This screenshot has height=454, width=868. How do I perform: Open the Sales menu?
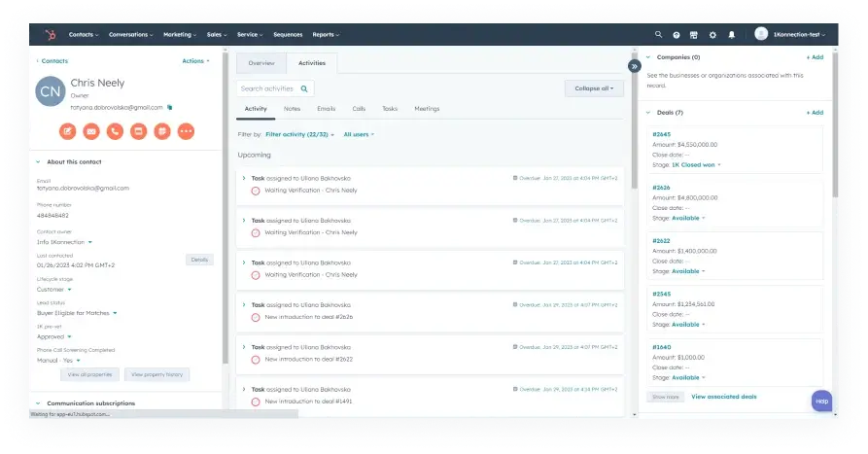(217, 34)
